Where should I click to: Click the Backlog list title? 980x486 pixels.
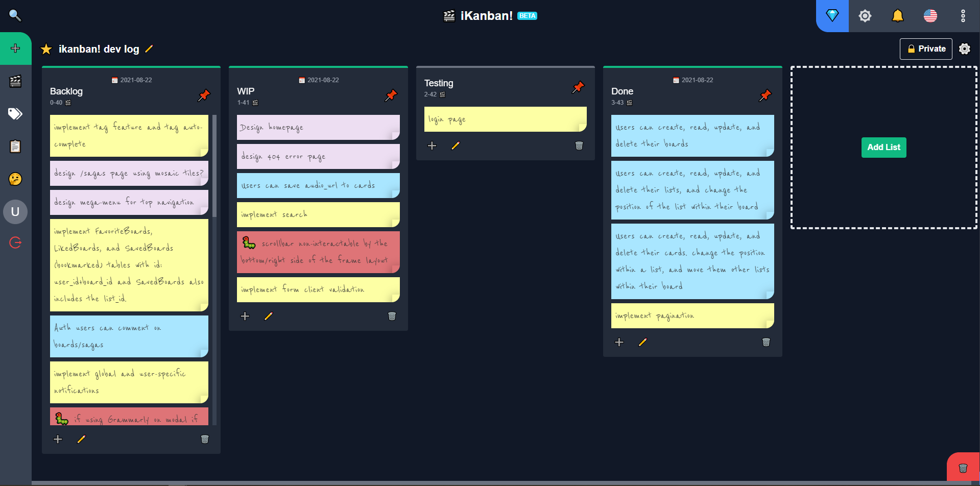66,91
